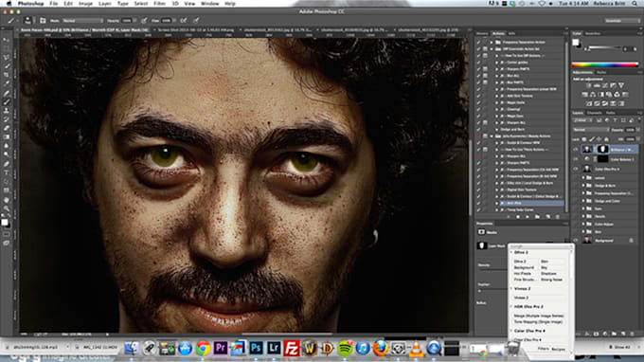Toggle the Brush panel from options bar
This screenshot has height=362, width=644.
pos(43,20)
